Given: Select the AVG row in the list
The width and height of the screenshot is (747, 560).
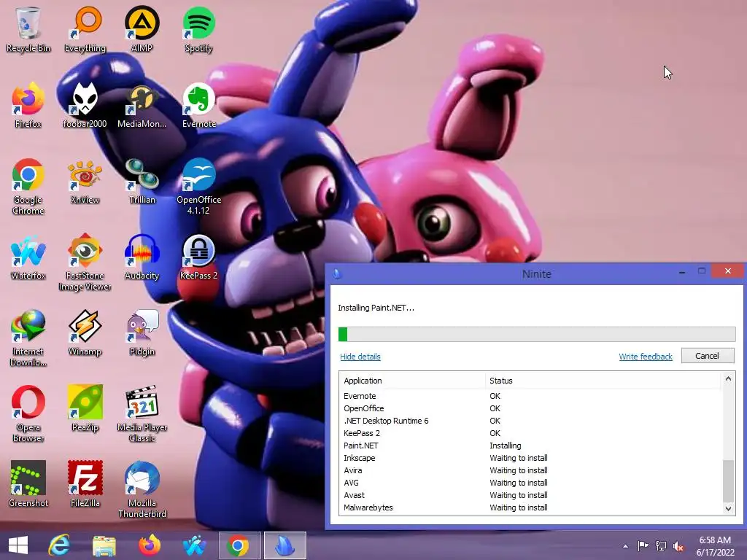Looking at the screenshot, I should 531,483.
